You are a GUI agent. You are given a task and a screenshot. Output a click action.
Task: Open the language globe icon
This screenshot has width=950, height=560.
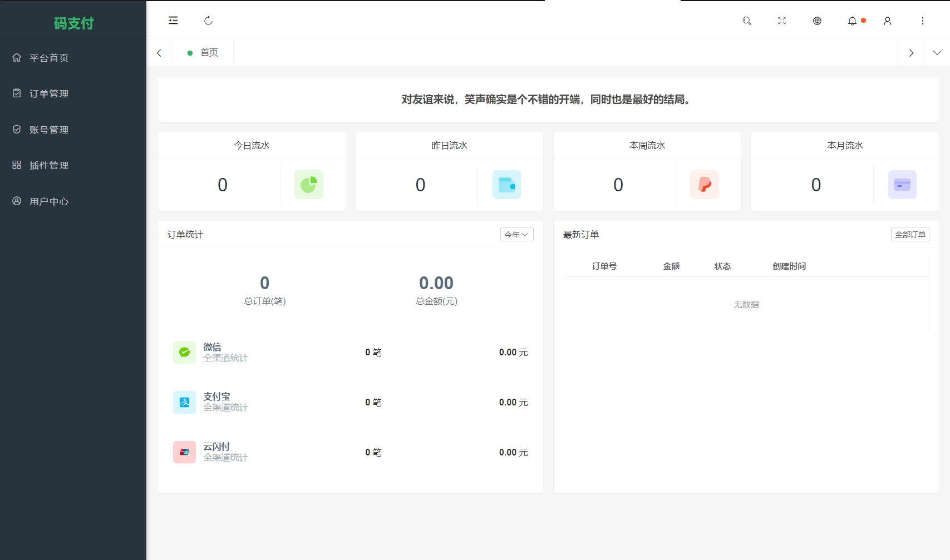816,21
